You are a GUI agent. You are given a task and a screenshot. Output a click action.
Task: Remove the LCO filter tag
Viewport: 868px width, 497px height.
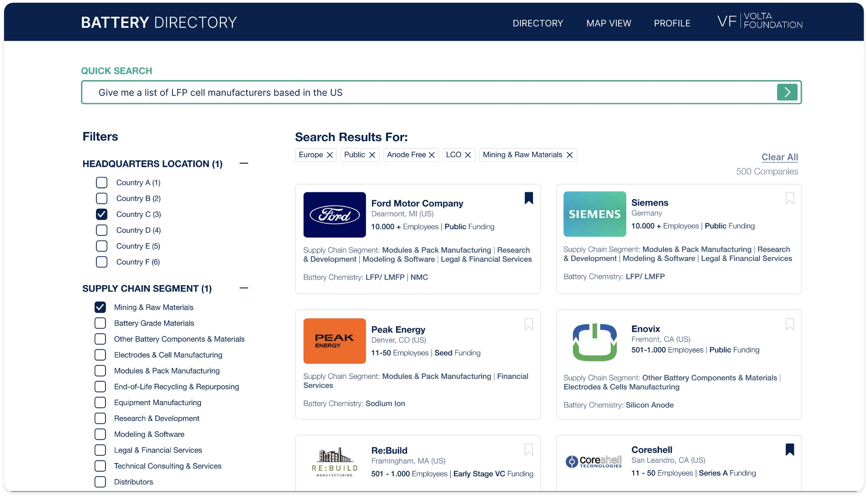point(468,155)
